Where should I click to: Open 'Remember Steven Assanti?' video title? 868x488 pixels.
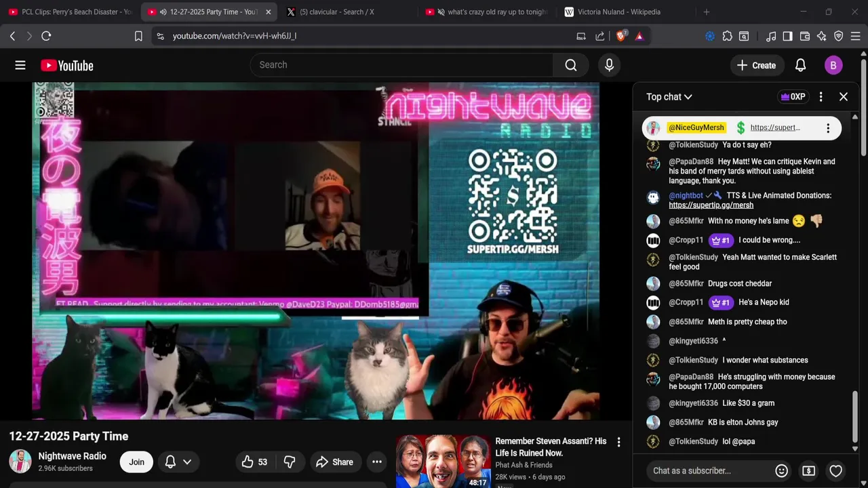coord(551,447)
